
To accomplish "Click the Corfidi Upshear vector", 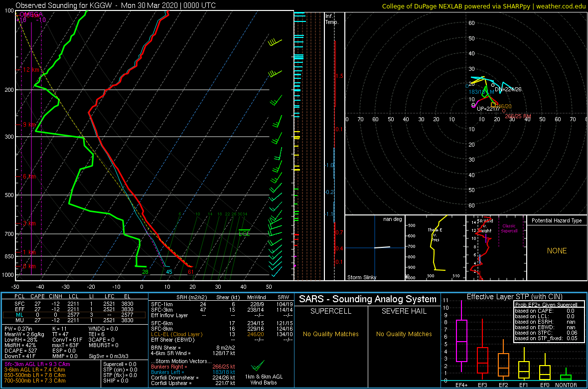I will click(x=193, y=383).
